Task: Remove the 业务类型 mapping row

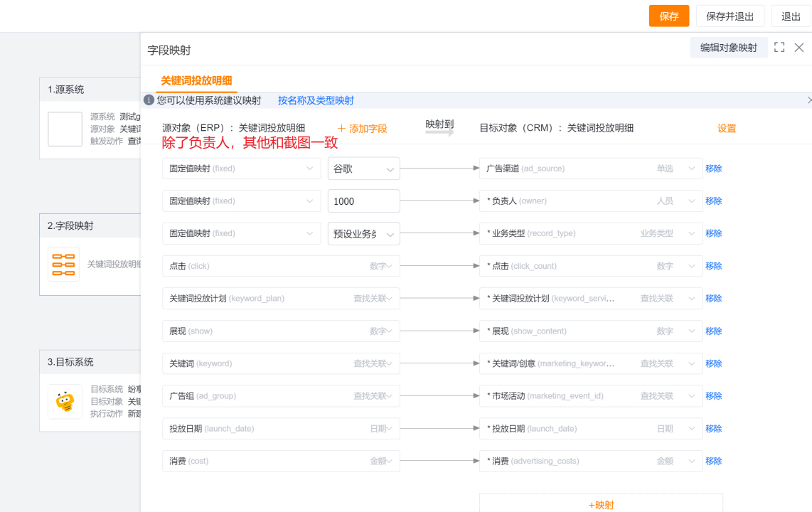Action: [713, 233]
